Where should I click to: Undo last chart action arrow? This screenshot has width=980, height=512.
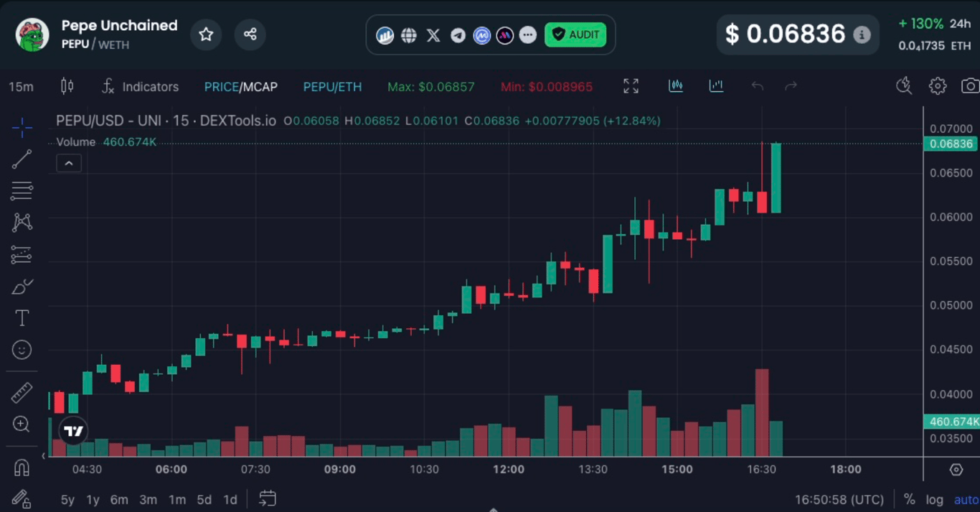tap(758, 86)
